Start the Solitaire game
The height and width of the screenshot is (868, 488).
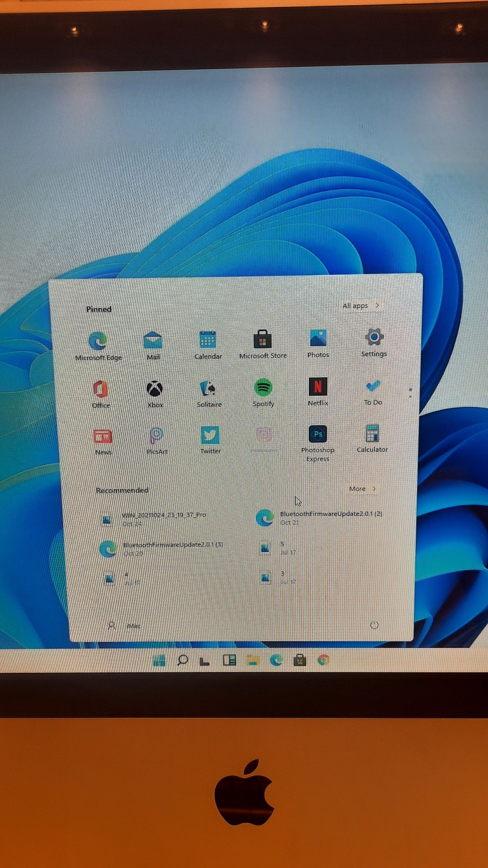click(209, 393)
